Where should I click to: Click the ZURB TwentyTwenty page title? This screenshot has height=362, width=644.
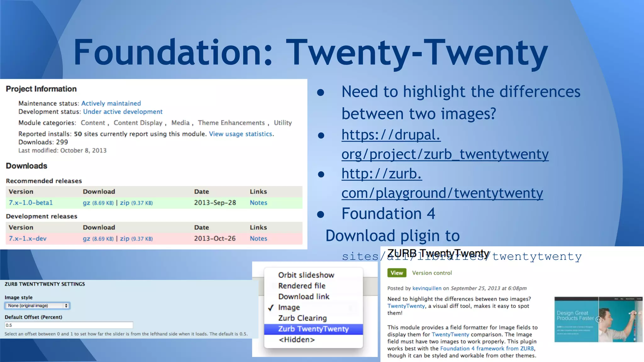(x=438, y=253)
